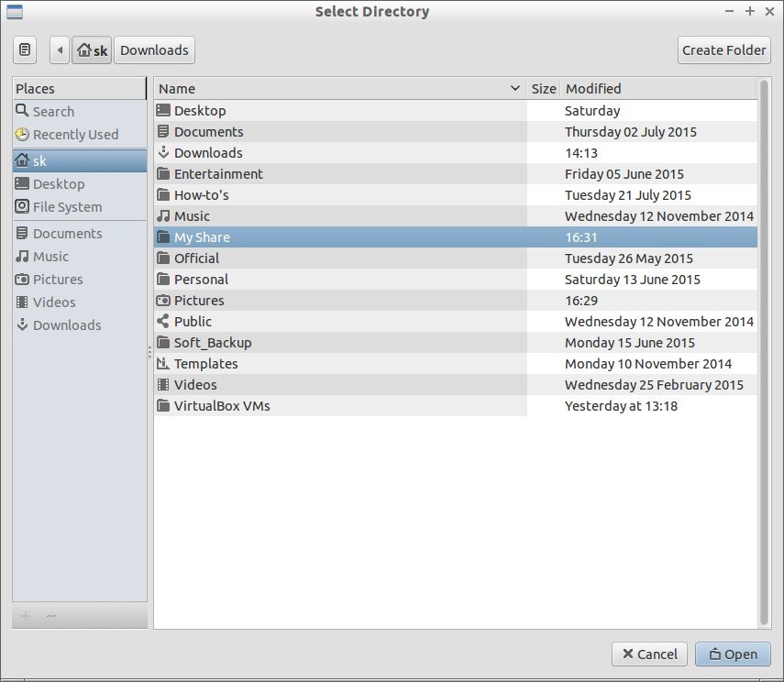784x682 pixels.
Task: Click the 'Recently Used' label in Places
Action: click(75, 135)
